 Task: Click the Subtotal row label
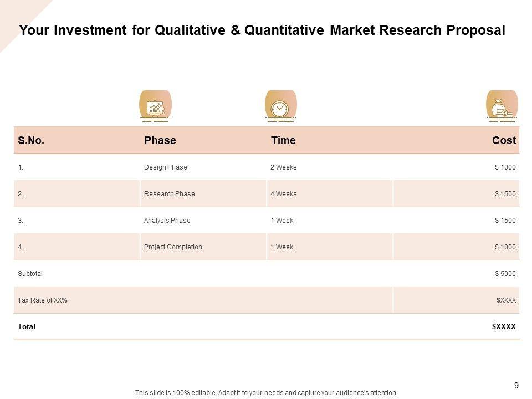[x=30, y=274]
